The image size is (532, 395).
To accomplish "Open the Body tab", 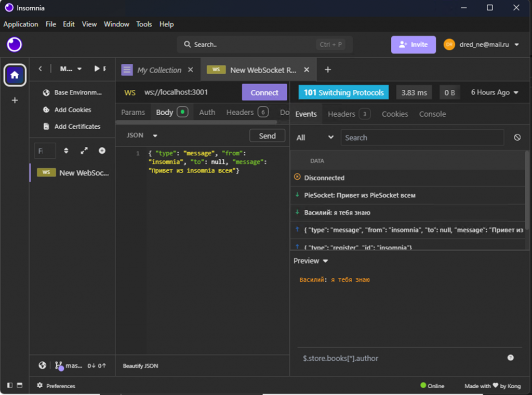I will click(171, 112).
